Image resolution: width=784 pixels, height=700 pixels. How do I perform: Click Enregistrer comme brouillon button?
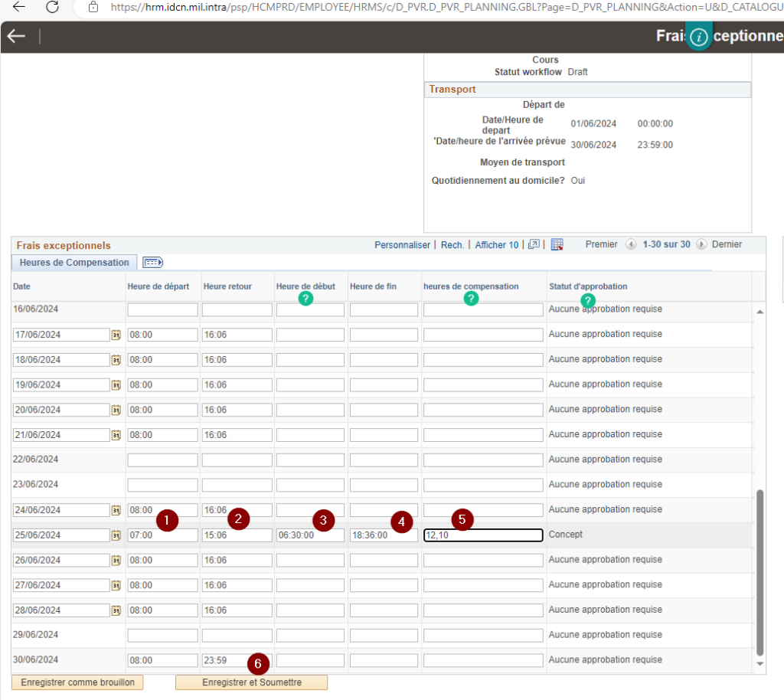tap(77, 682)
